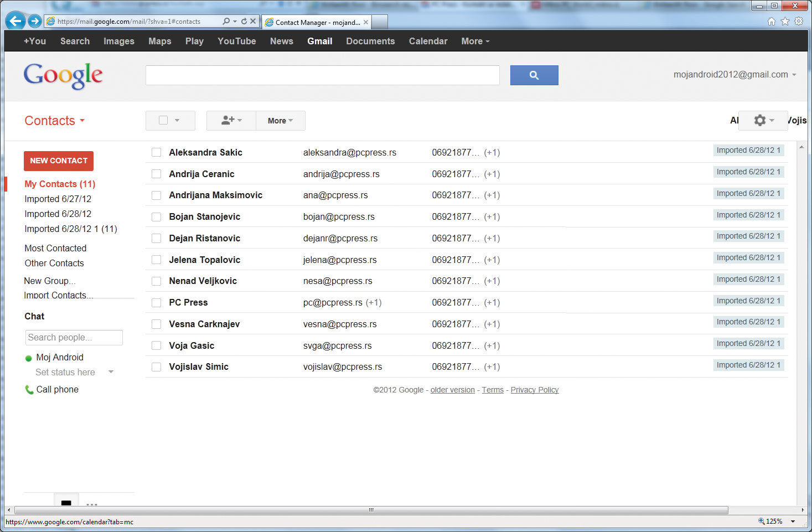812x532 pixels.
Task: Open the add-to-contacts person icon
Action: coord(231,120)
